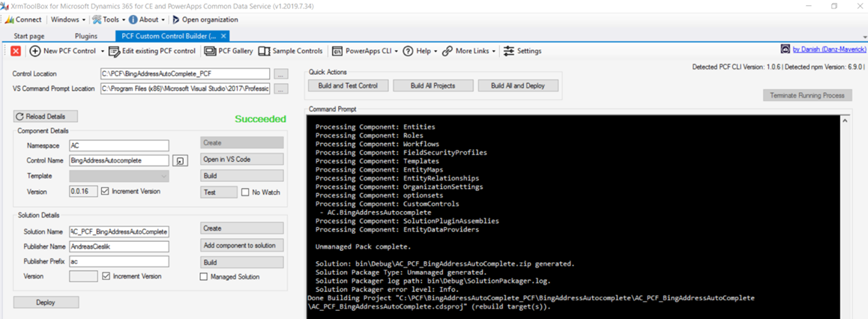Click the Publisher Prefix field
Viewport: 868px width, 319px height.
click(x=118, y=261)
